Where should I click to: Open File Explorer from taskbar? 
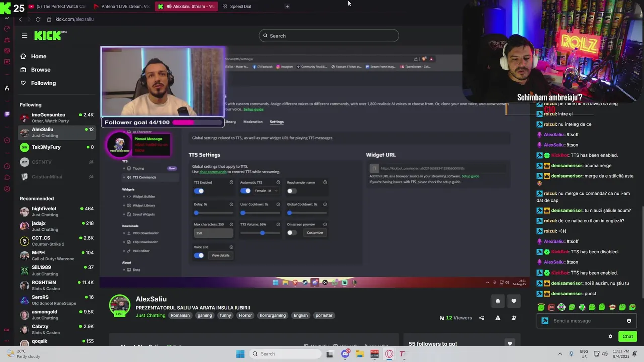click(x=360, y=354)
